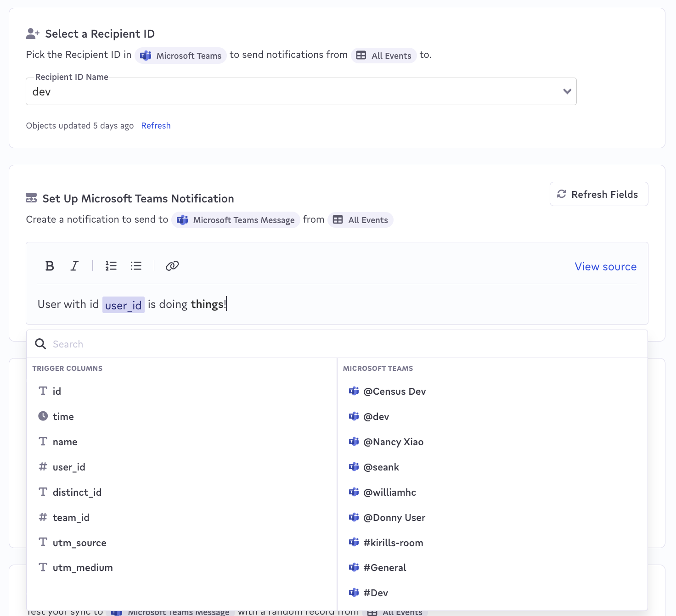Apply italic formatting in the editor

tap(74, 266)
